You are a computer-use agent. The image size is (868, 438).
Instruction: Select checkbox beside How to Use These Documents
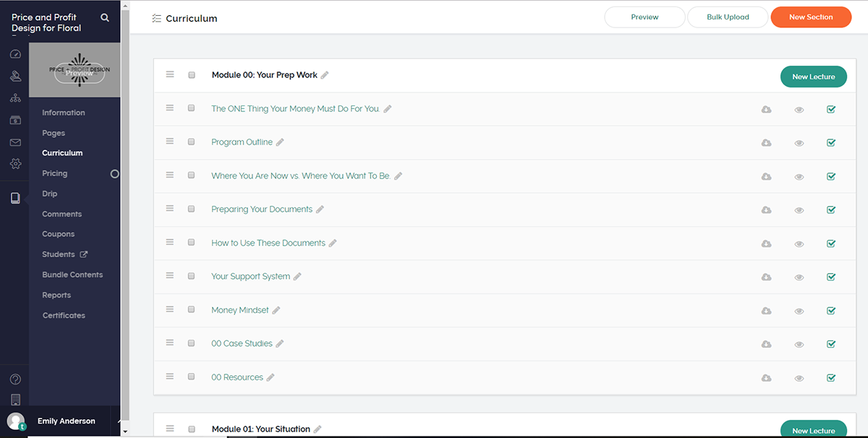point(192,243)
